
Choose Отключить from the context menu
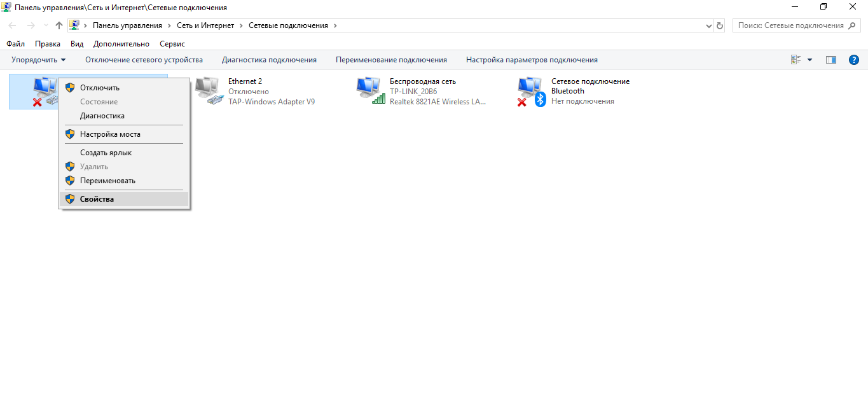click(x=124, y=88)
